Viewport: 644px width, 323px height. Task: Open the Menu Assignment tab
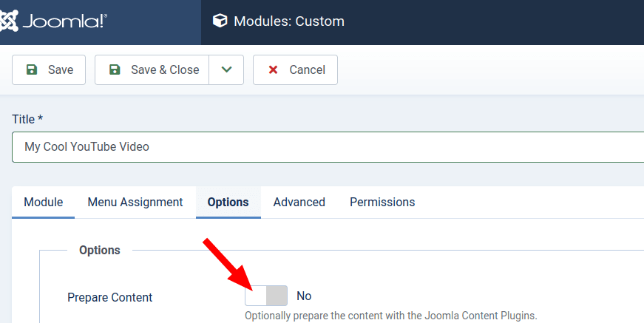pyautogui.click(x=135, y=202)
